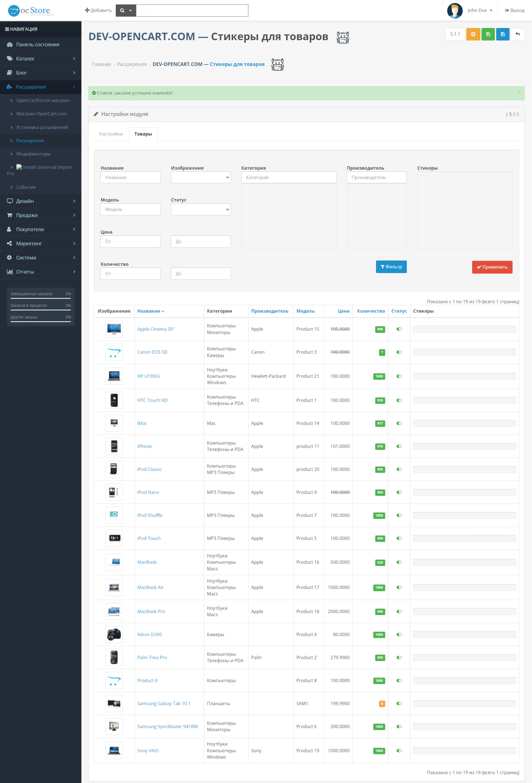The image size is (532, 783).
Task: Expand the Блог menu
Action: pyautogui.click(x=41, y=73)
